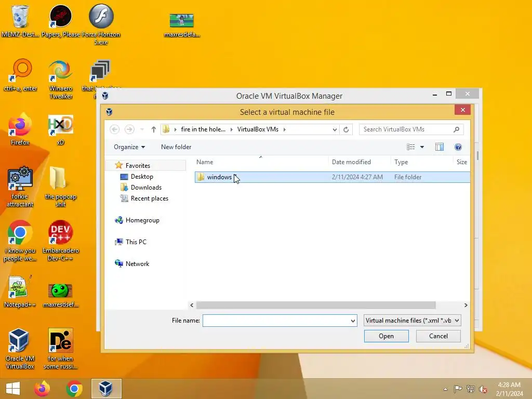This screenshot has height=399, width=532.
Task: Select the Notepad++ desktop shortcut
Action: 20,292
